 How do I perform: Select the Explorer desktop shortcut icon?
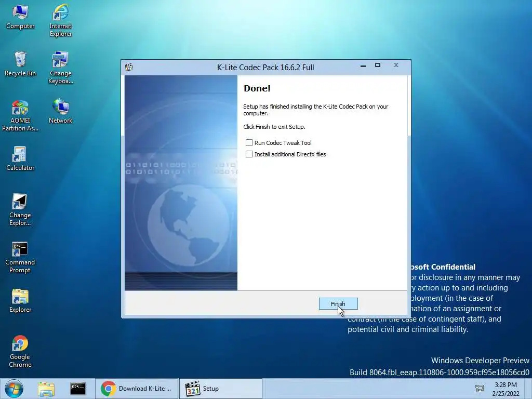pyautogui.click(x=20, y=301)
